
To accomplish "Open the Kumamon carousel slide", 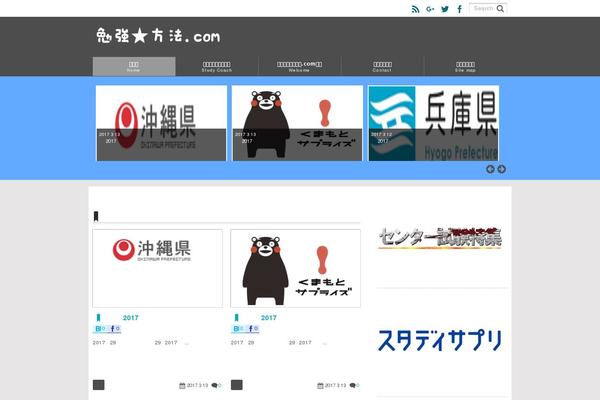I will tap(297, 123).
